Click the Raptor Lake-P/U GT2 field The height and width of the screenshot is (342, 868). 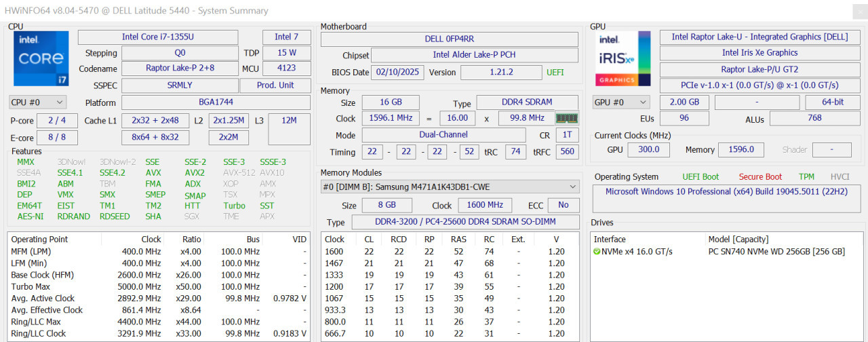[x=759, y=69]
